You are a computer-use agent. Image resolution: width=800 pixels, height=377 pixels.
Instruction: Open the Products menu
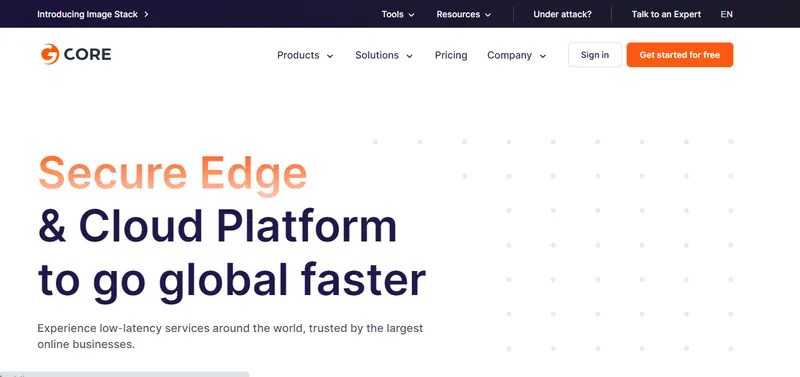(x=305, y=55)
